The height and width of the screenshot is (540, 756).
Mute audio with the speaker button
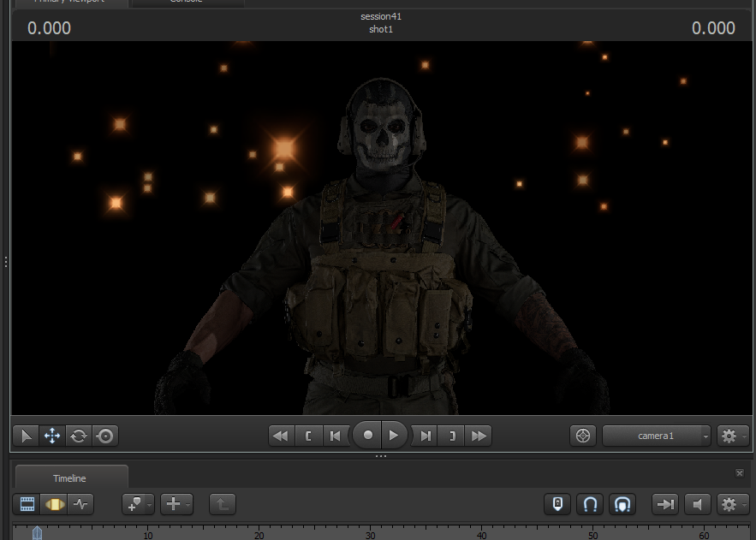(x=698, y=504)
